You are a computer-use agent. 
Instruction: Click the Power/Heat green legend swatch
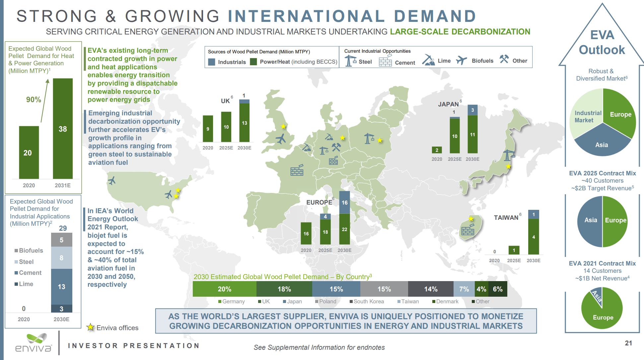[x=253, y=62]
